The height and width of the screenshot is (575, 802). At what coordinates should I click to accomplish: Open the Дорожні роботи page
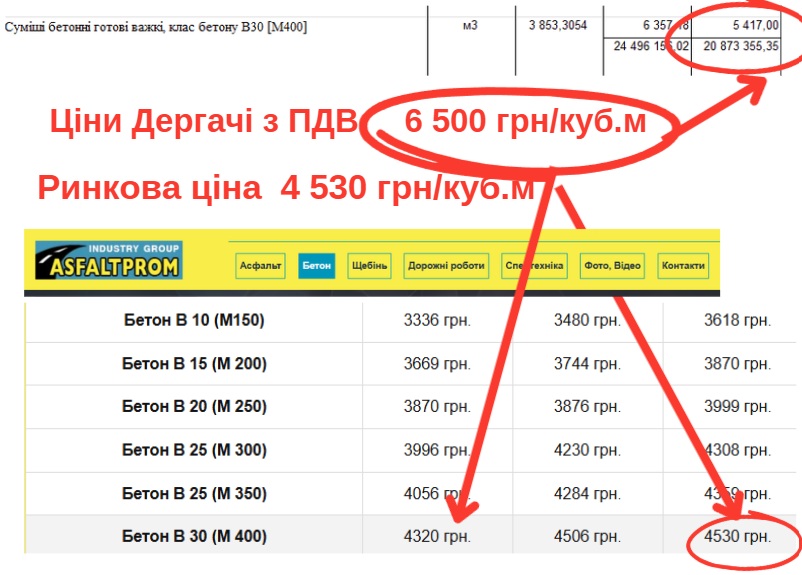pyautogui.click(x=446, y=266)
